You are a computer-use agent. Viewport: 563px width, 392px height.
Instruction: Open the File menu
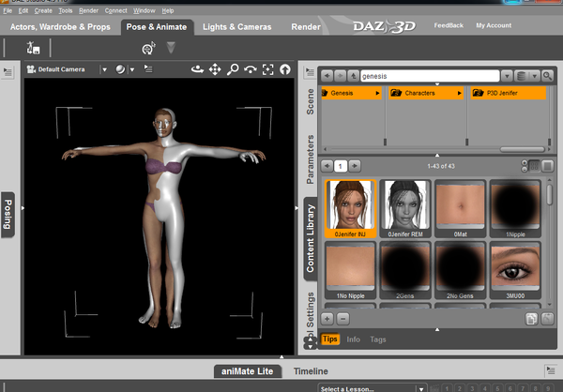click(8, 10)
